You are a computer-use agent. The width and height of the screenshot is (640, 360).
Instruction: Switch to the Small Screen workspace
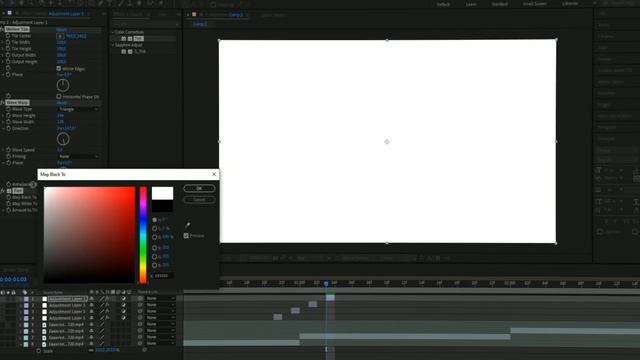(535, 4)
